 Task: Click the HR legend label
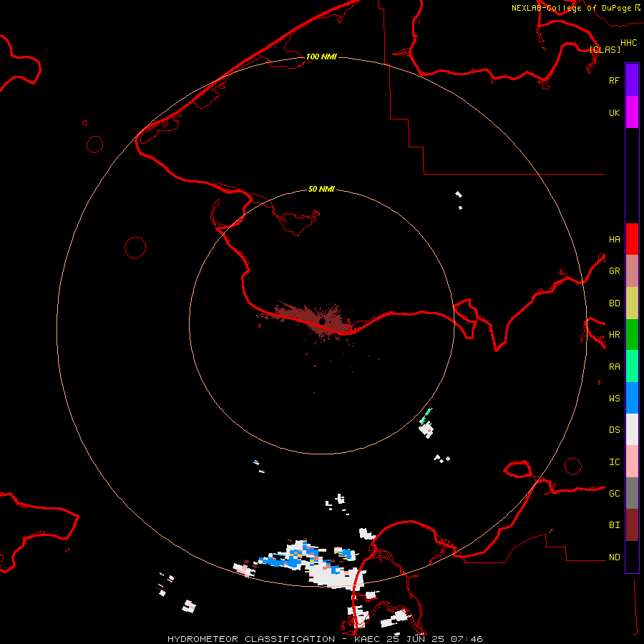(x=614, y=335)
